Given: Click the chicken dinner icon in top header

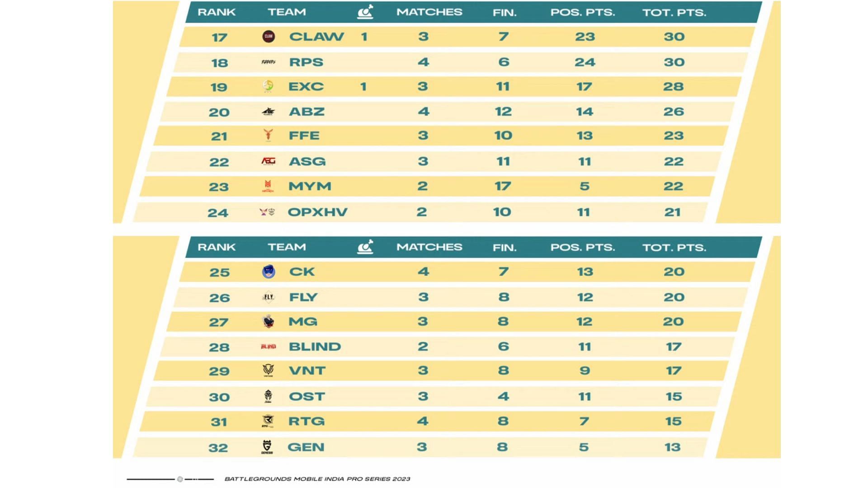Looking at the screenshot, I should 365,12.
